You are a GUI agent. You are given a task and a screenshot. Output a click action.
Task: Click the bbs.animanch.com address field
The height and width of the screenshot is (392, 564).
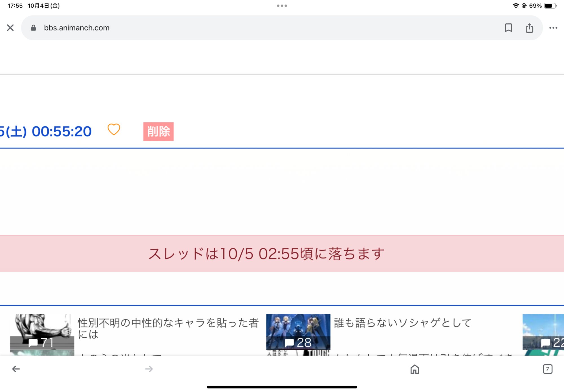77,28
